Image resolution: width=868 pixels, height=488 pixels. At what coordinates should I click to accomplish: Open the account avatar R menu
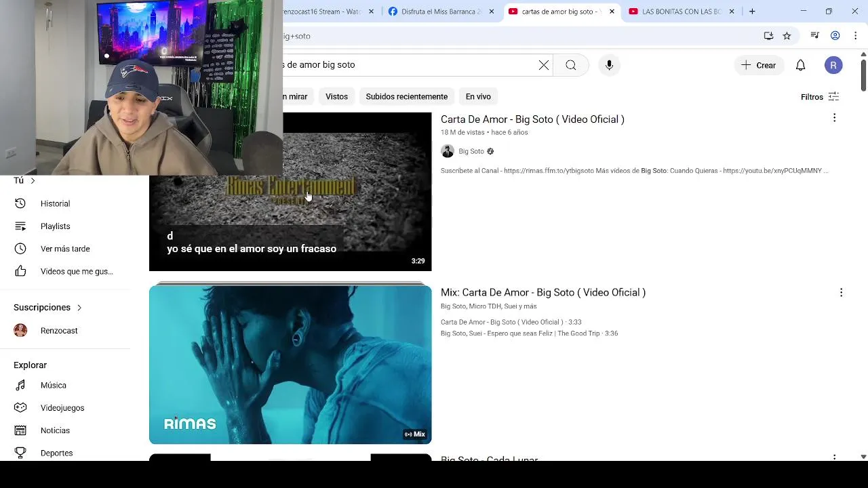833,65
